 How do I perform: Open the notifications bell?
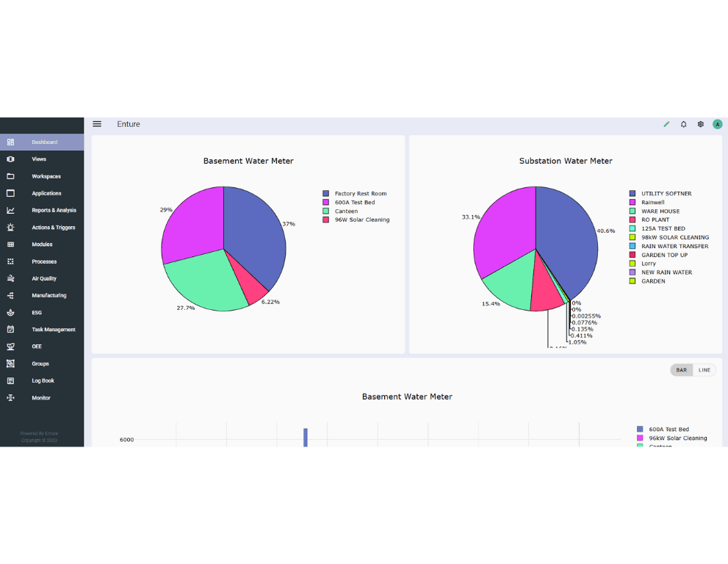tap(683, 124)
